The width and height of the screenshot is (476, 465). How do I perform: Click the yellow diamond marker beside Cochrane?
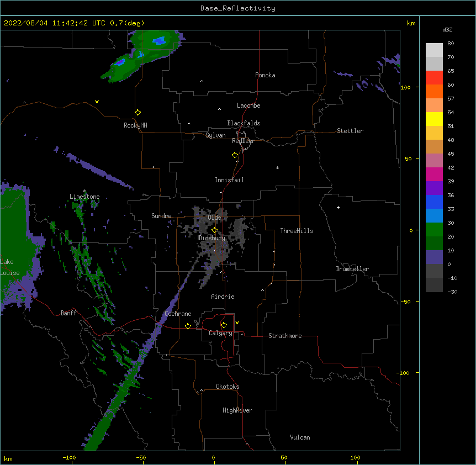coord(188,326)
